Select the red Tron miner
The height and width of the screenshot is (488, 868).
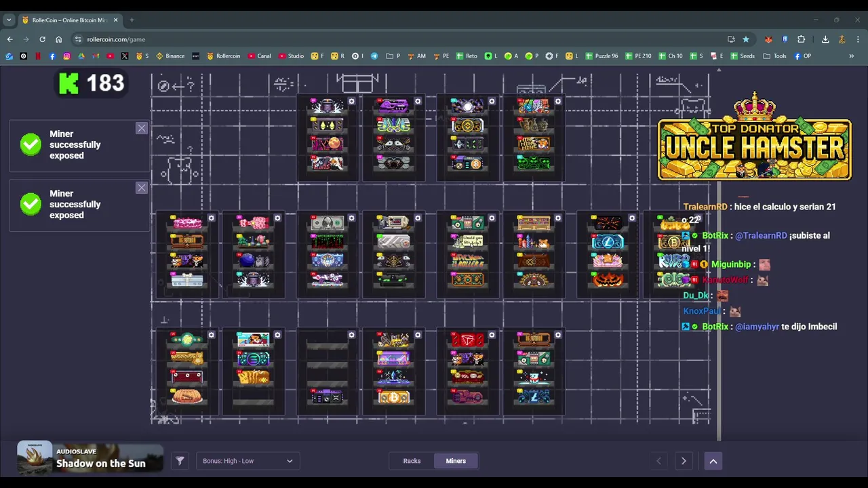(x=467, y=340)
